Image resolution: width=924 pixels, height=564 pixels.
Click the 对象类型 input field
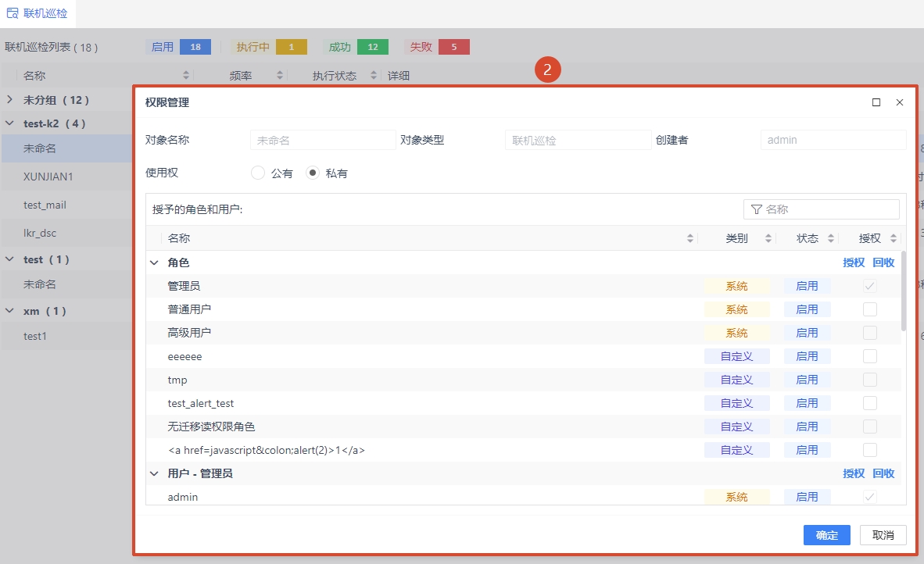578,140
